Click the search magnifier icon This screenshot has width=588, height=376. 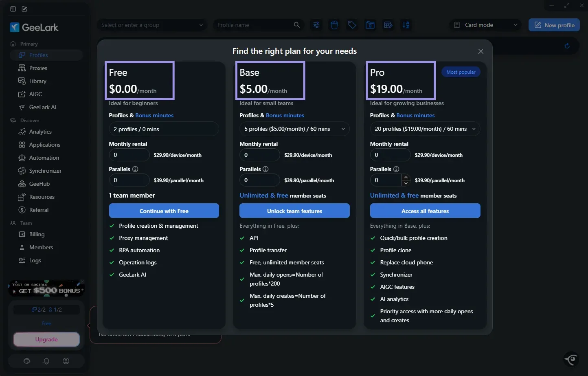(297, 25)
